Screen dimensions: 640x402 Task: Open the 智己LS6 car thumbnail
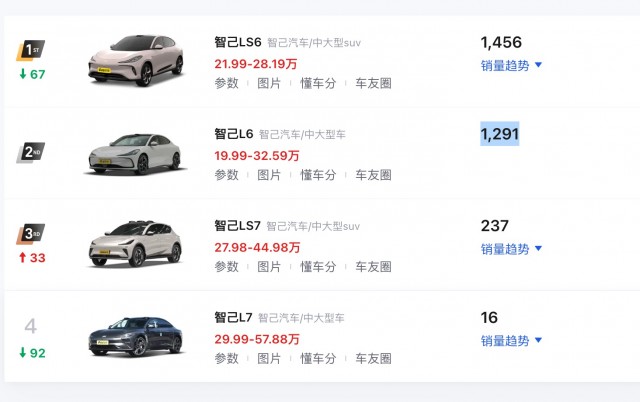tap(136, 60)
